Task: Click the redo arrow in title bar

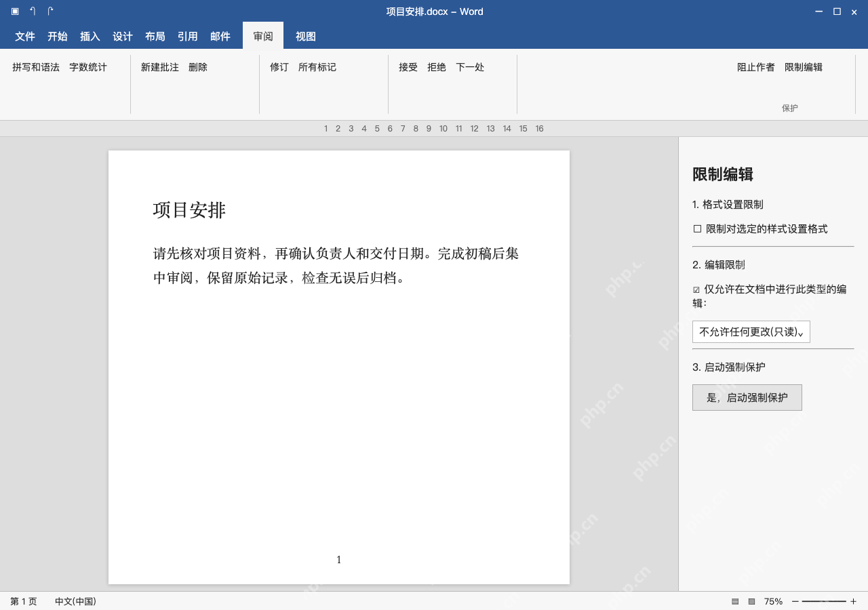Action: (x=50, y=12)
